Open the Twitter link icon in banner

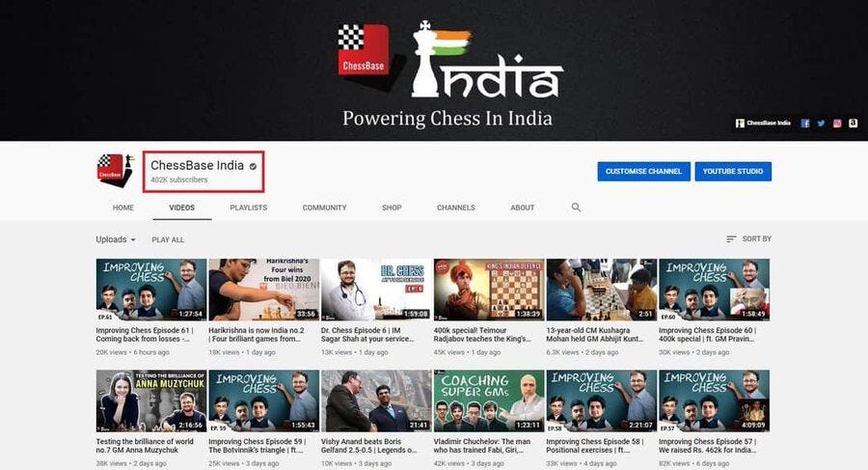click(821, 123)
